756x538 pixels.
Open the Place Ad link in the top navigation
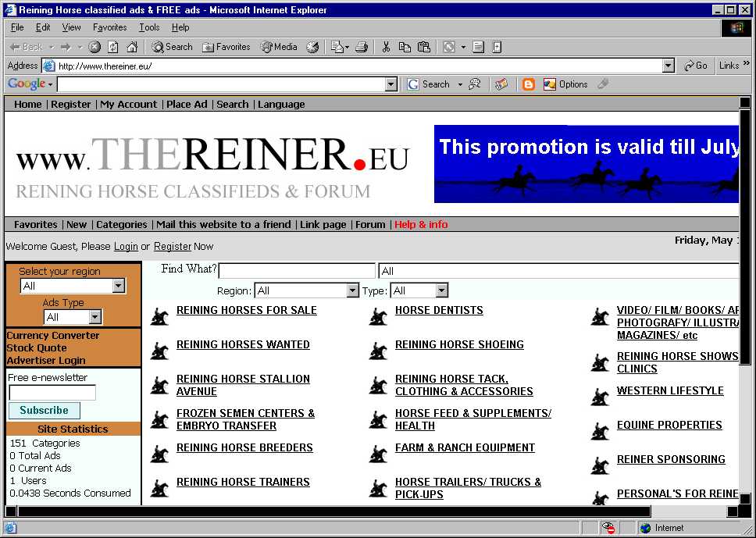(x=187, y=104)
